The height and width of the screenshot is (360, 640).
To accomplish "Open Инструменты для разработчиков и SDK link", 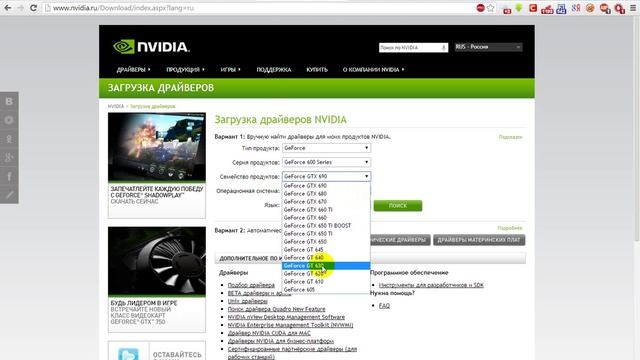I will pos(431,285).
